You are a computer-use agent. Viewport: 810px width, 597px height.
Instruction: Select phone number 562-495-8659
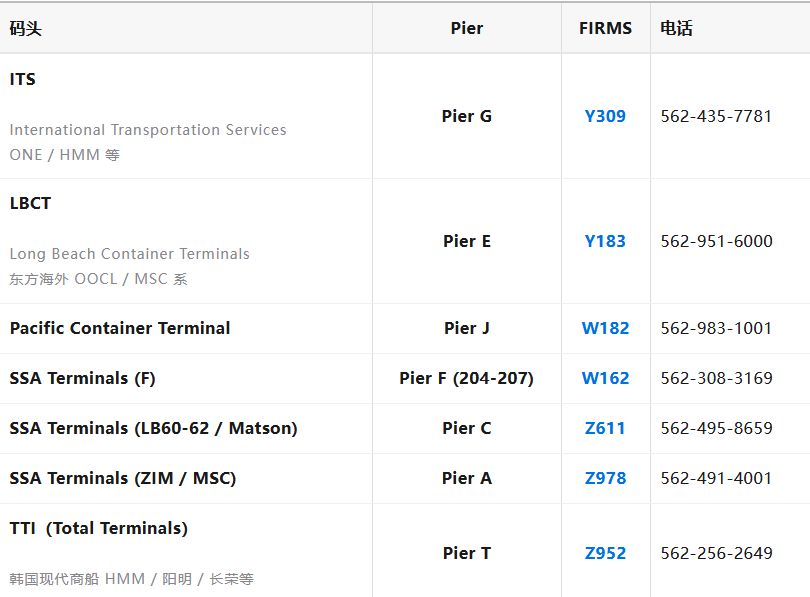click(x=716, y=429)
